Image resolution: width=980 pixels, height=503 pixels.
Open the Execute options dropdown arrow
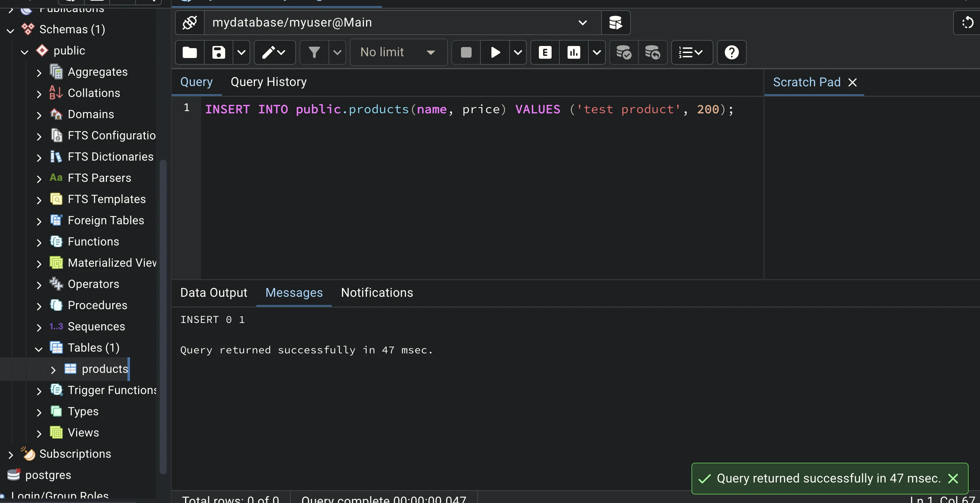point(518,52)
